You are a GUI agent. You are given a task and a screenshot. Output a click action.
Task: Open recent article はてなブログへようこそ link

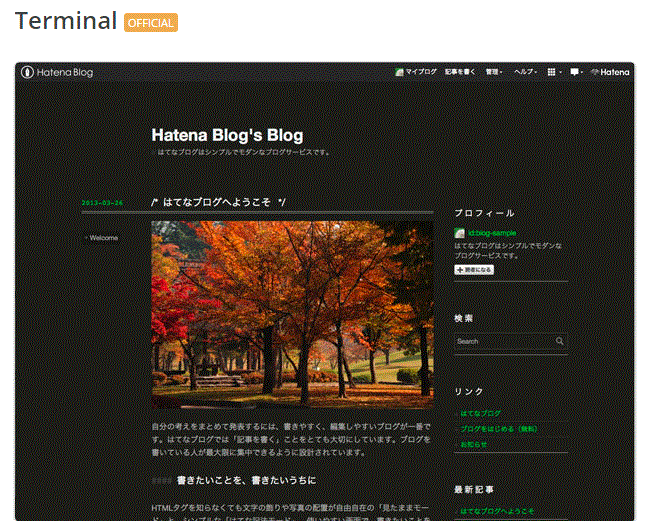coord(497,511)
